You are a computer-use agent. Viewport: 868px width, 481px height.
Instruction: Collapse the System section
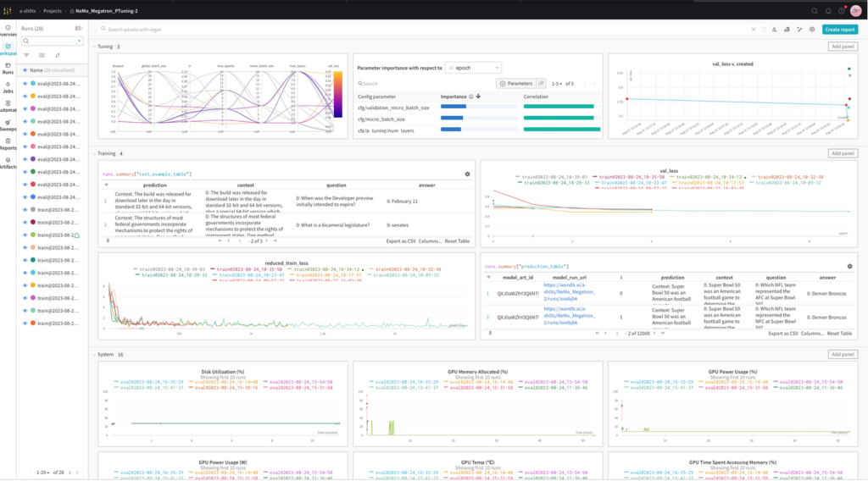(x=95, y=354)
